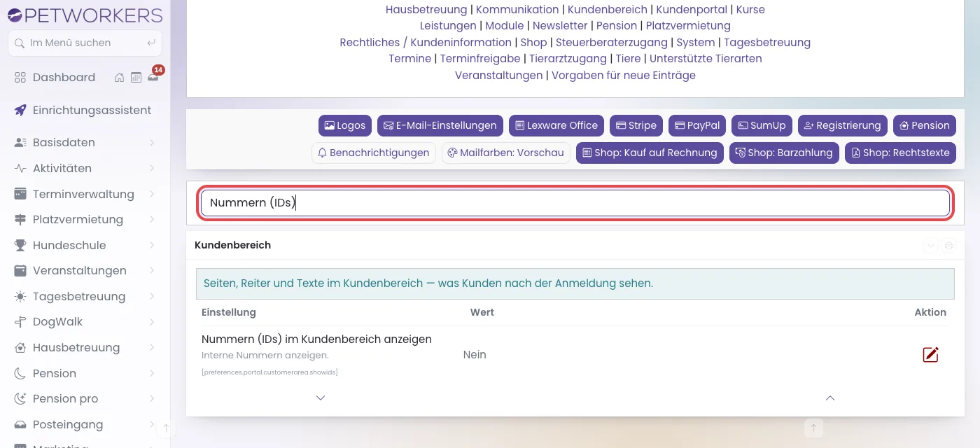Click the Terminverwaltung icon in sidebar

[20, 194]
